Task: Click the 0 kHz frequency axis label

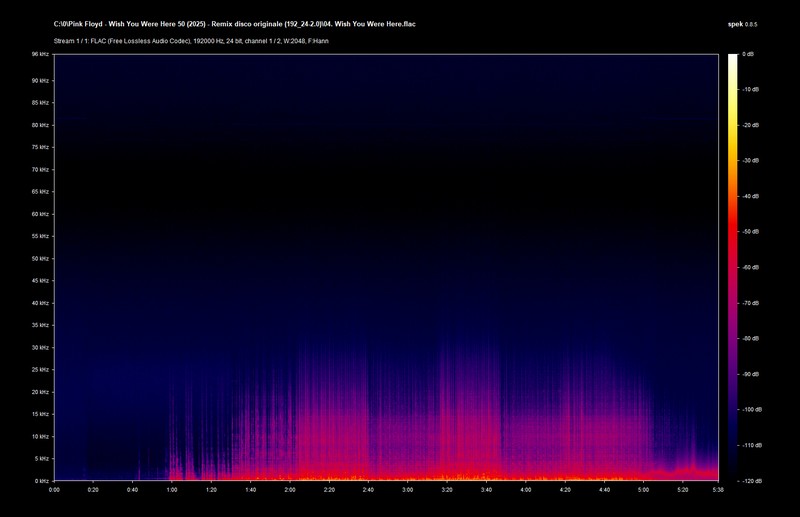Action: [42, 481]
